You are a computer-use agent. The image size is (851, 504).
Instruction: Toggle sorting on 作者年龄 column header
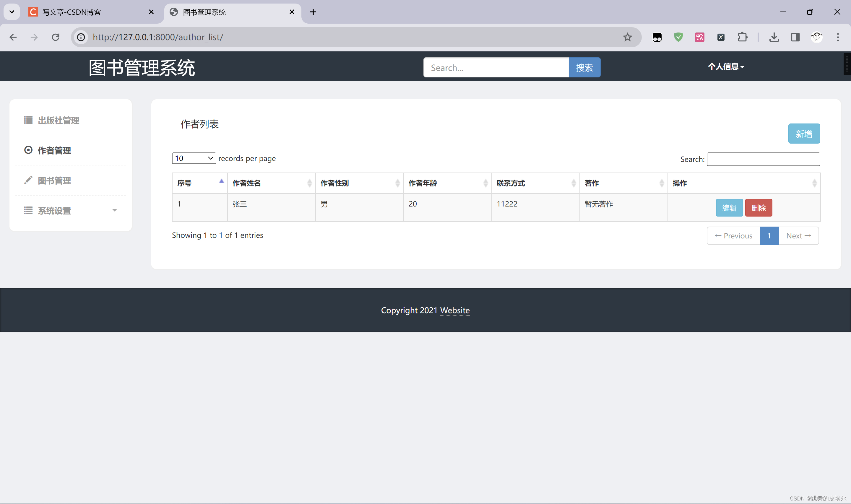pyautogui.click(x=447, y=183)
